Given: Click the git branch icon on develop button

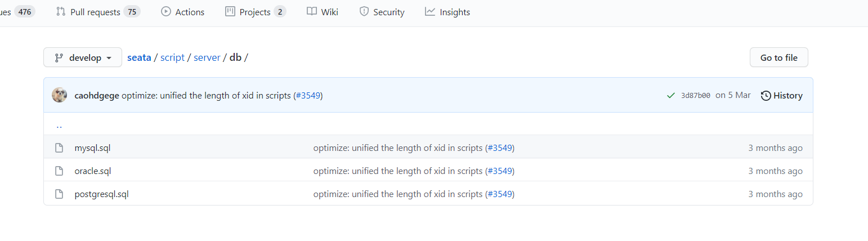Looking at the screenshot, I should pos(59,57).
